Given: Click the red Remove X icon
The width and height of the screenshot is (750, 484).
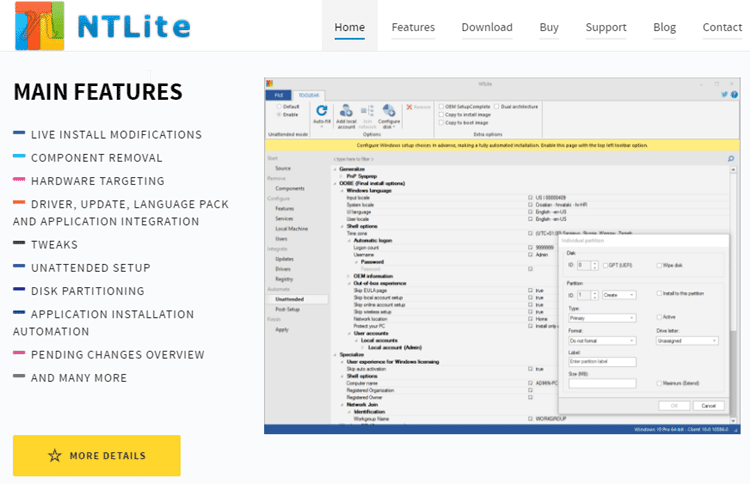Looking at the screenshot, I should [x=409, y=107].
